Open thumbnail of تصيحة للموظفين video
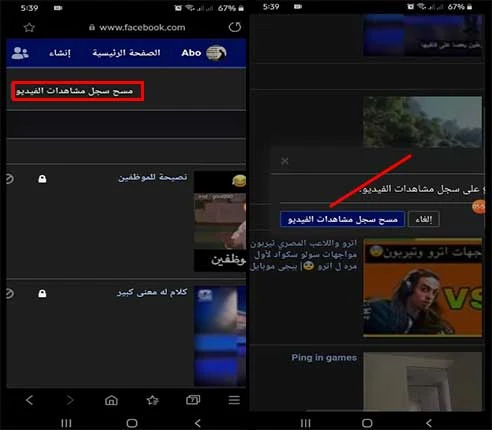This screenshot has width=492, height=430. [x=220, y=221]
